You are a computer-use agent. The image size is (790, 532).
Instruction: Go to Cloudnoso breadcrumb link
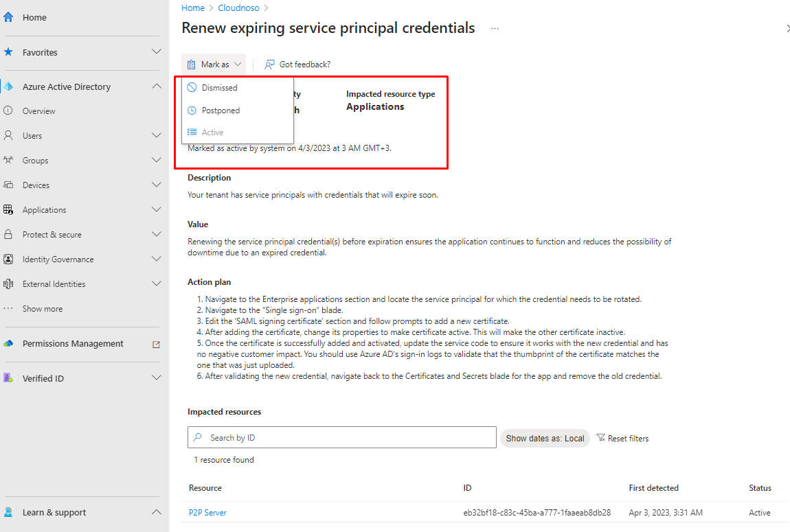click(x=237, y=8)
